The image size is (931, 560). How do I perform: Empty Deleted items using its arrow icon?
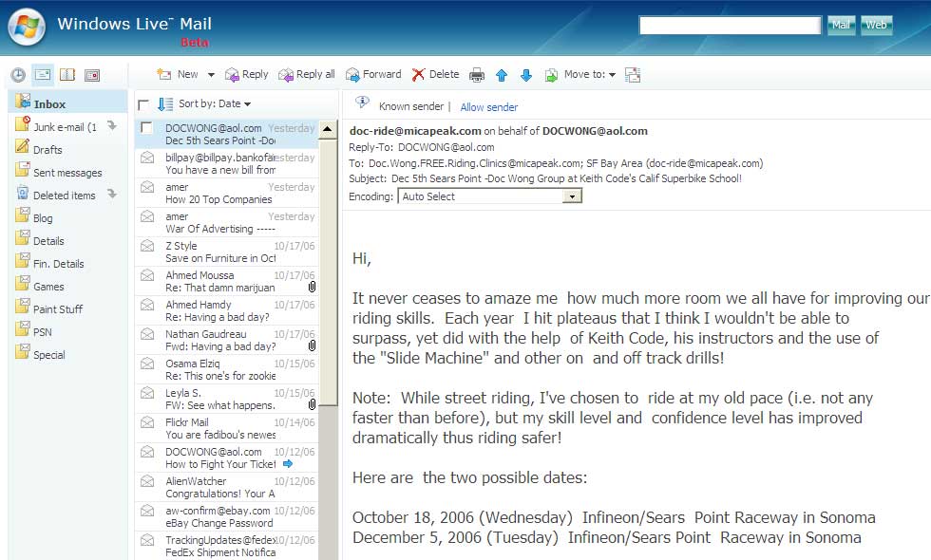pyautogui.click(x=111, y=195)
